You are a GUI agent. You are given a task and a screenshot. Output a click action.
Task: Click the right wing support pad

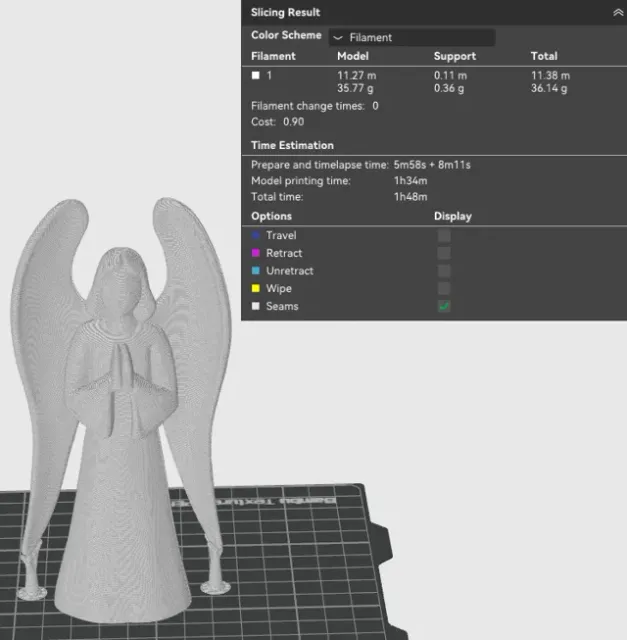tap(216, 588)
